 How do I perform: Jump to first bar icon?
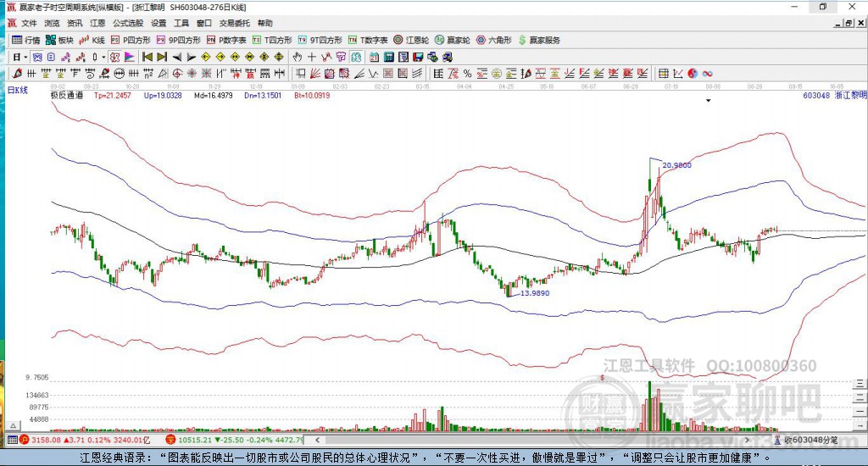pyautogui.click(x=147, y=57)
